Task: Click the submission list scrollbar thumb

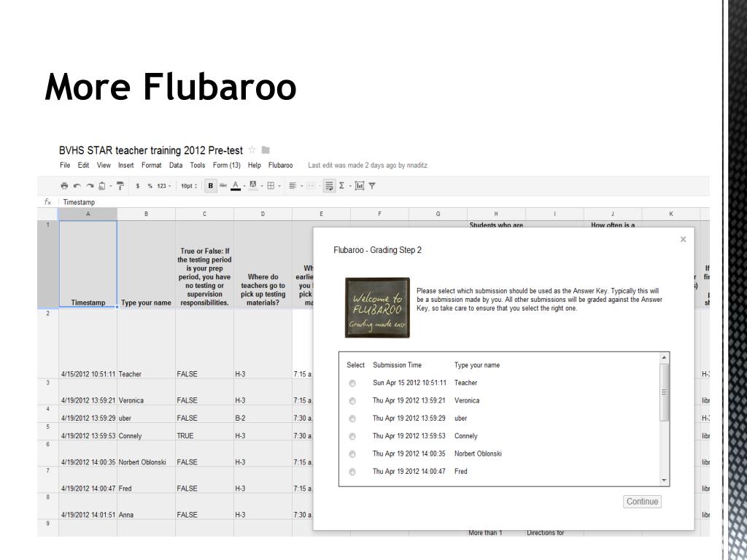Action: click(x=664, y=392)
